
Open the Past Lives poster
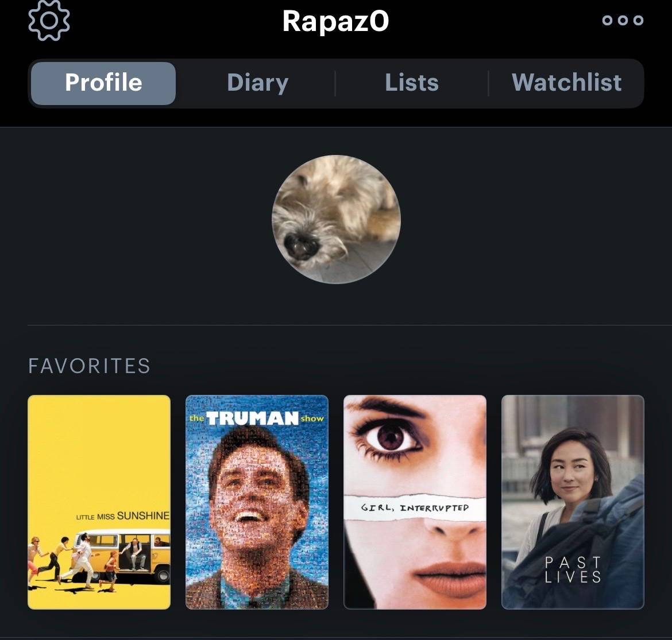pos(573,502)
